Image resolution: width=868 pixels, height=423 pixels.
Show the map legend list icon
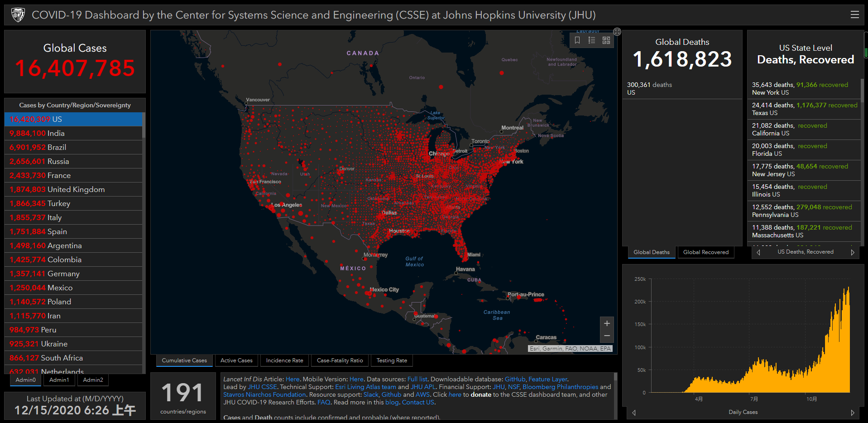click(592, 40)
